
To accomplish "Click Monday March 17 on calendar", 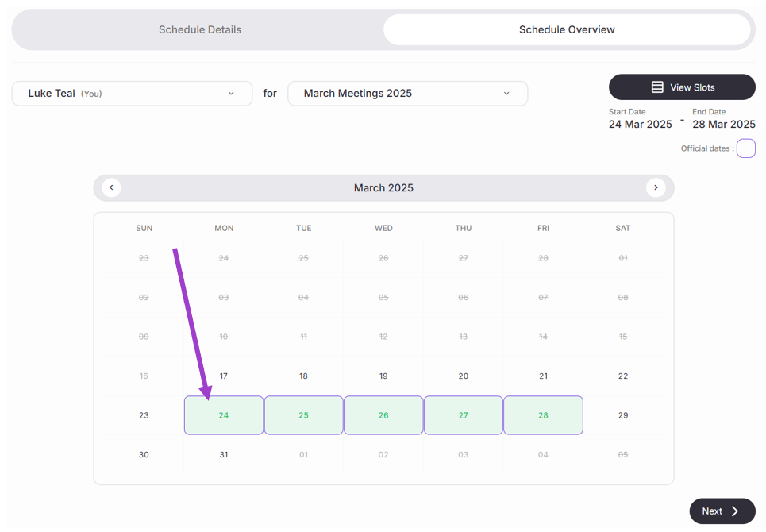I will click(224, 376).
